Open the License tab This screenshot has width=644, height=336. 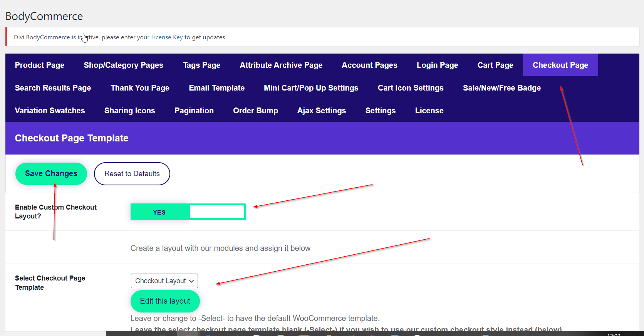pyautogui.click(x=429, y=111)
